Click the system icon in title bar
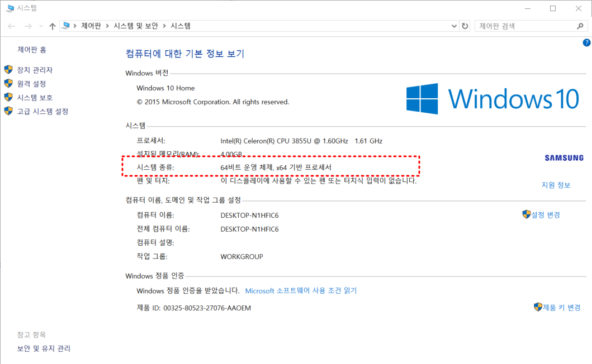The width and height of the screenshot is (592, 364). point(10,8)
